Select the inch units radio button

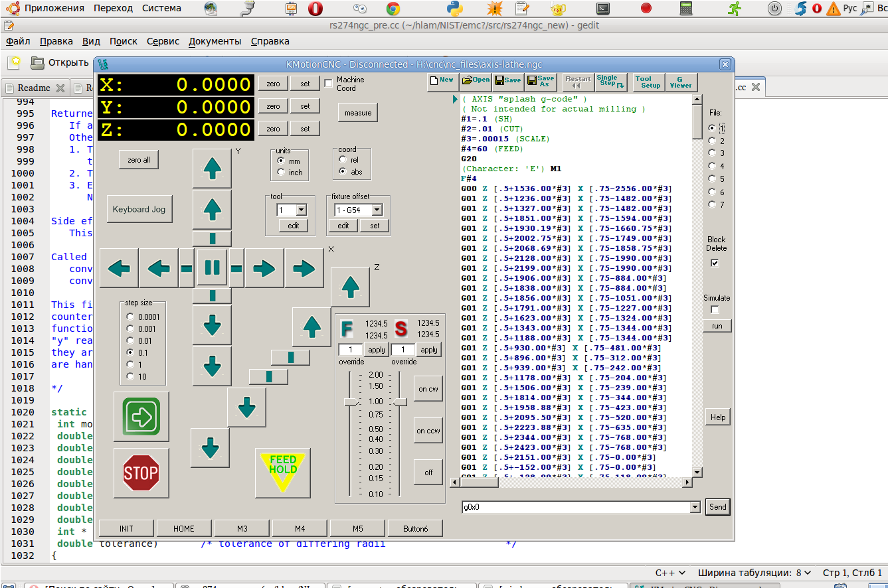pyautogui.click(x=281, y=173)
